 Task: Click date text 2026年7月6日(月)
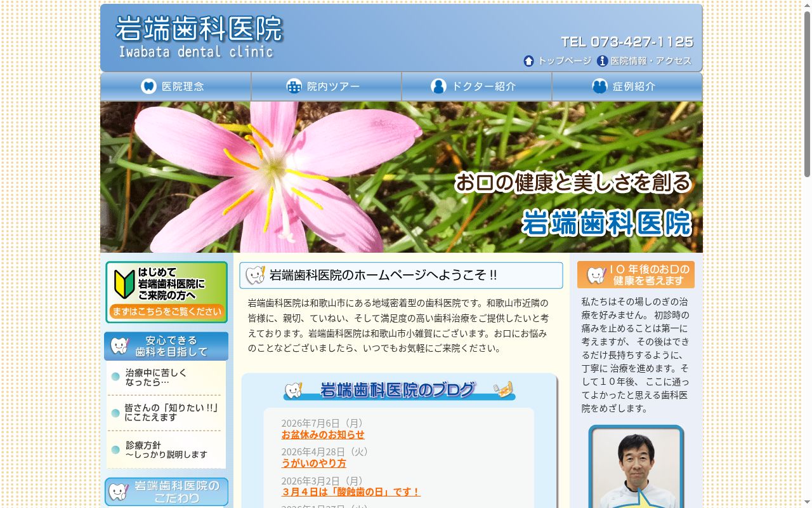click(324, 424)
